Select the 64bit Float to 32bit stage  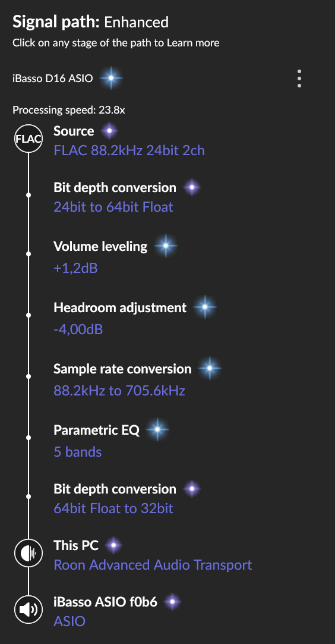point(113,508)
